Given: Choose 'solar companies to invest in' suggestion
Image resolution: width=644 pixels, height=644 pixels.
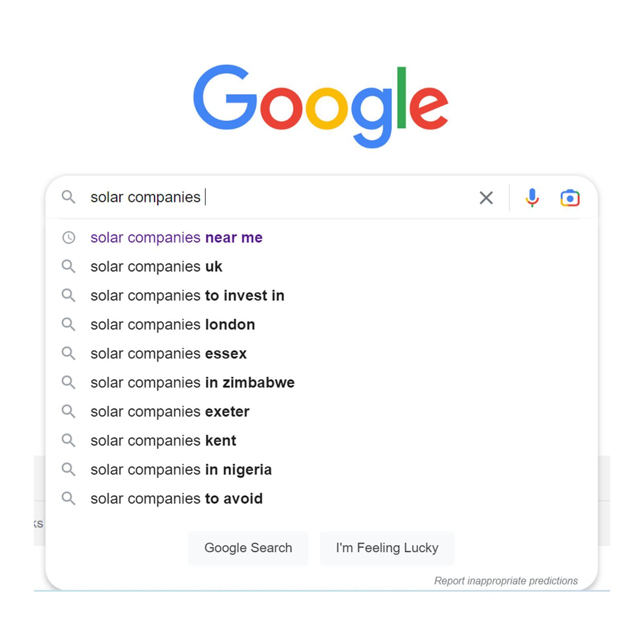Looking at the screenshot, I should pos(187,295).
